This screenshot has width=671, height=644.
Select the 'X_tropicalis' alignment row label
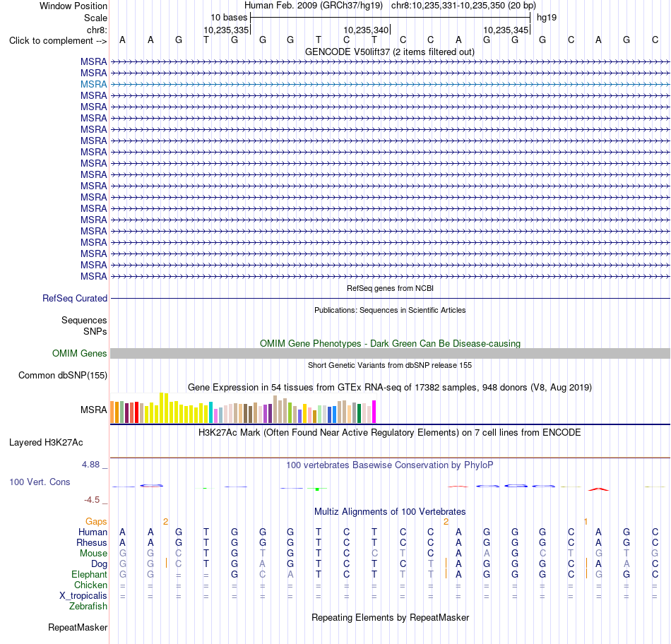tap(83, 596)
